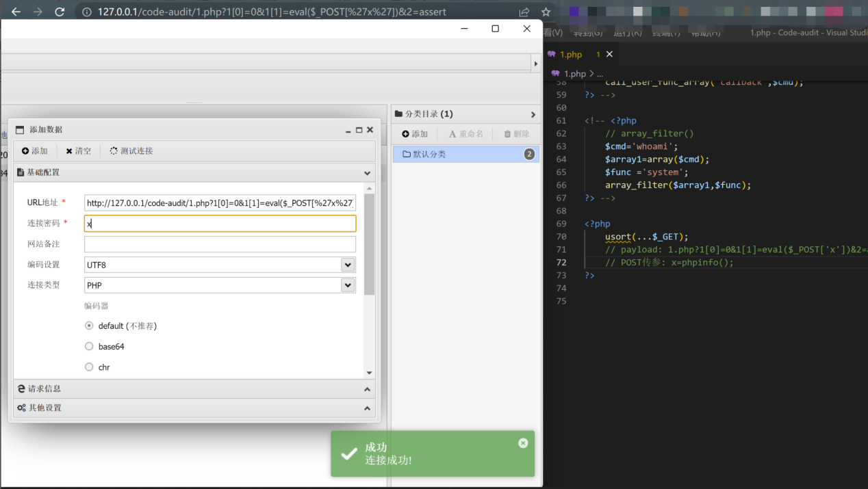Image resolution: width=868 pixels, height=489 pixels.
Task: Go back using browser back arrow
Action: pyautogui.click(x=16, y=12)
